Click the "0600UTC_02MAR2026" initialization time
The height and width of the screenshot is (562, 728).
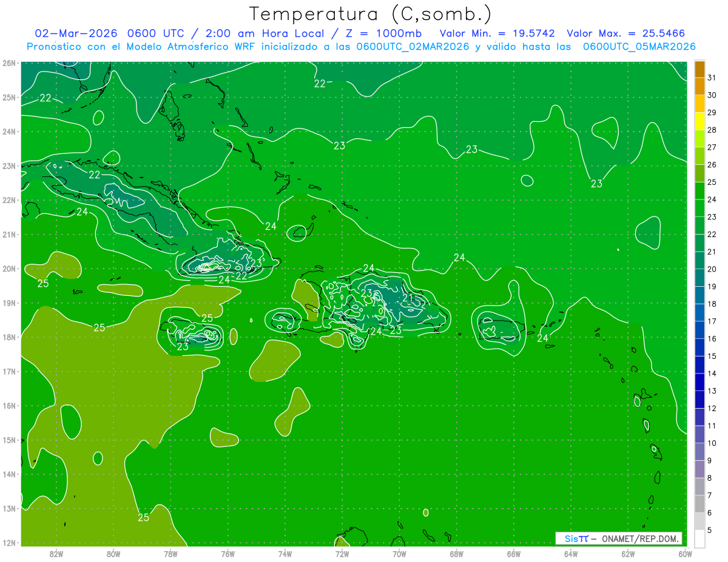413,47
